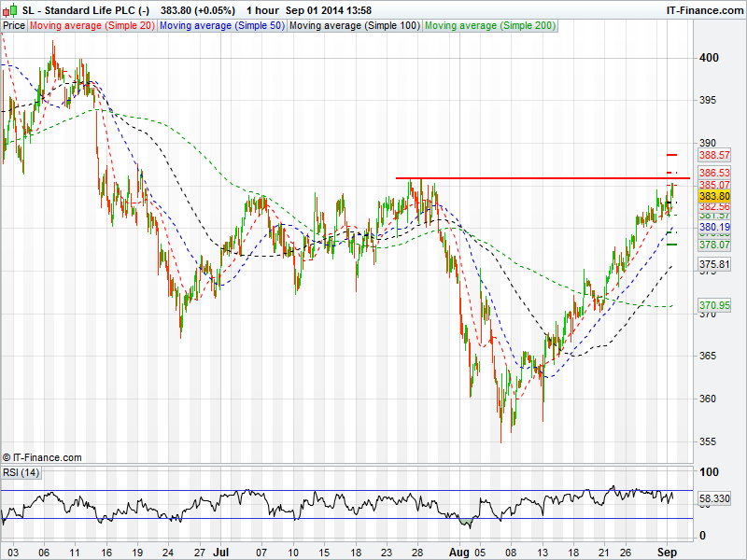Click the yellow 383.80 current price tag

tap(713, 197)
